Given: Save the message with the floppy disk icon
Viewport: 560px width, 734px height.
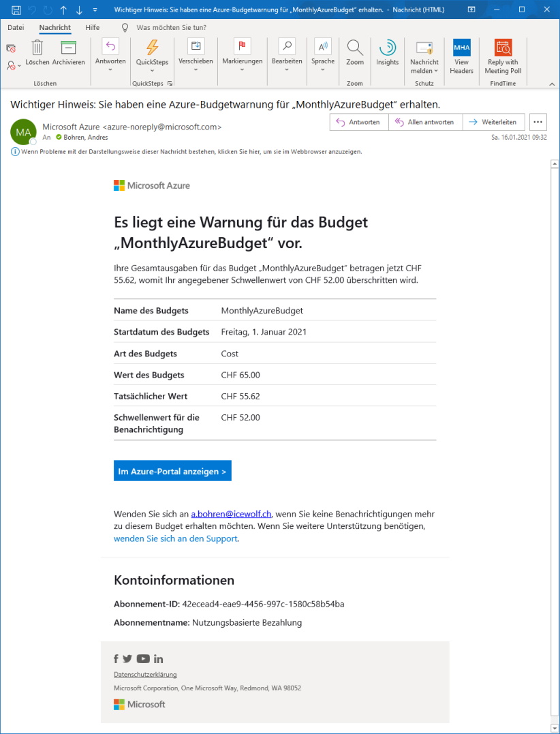Looking at the screenshot, I should (16, 10).
